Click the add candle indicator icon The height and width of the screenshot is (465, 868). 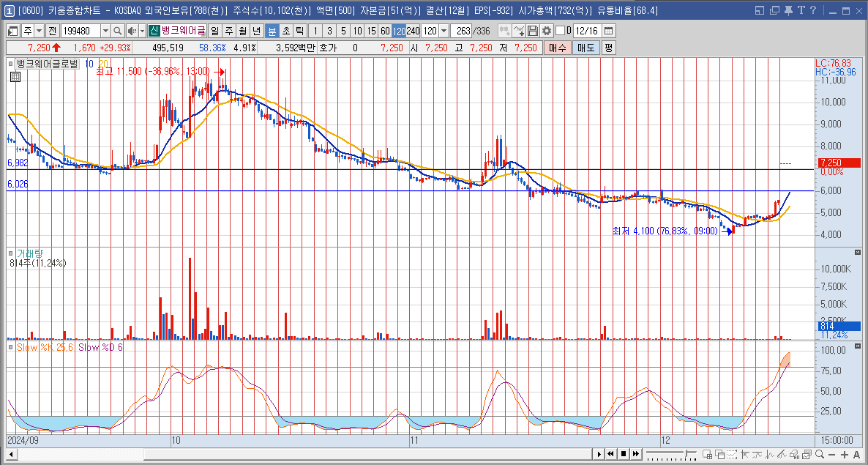coord(504,31)
